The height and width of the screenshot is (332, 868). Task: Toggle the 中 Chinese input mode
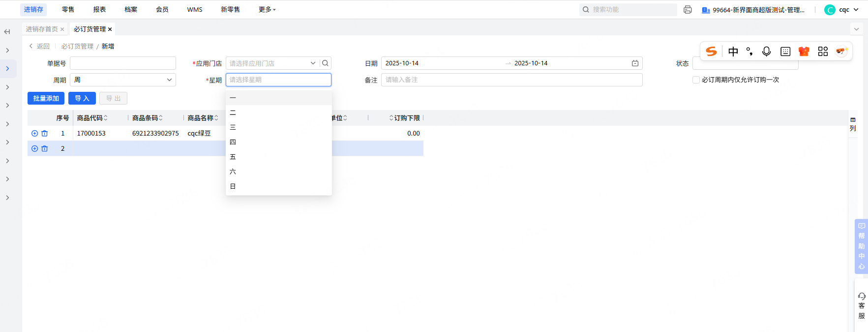pyautogui.click(x=733, y=52)
